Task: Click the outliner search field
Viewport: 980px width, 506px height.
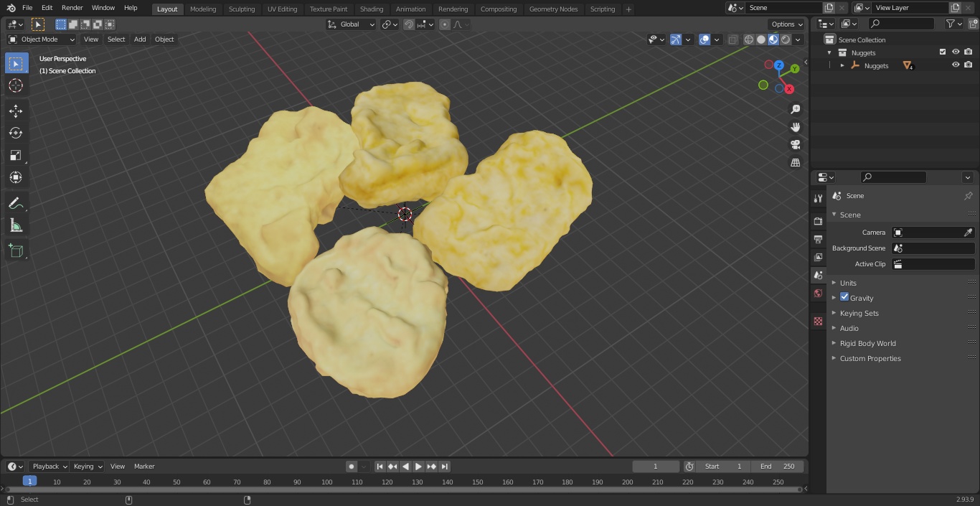Action: [x=901, y=24]
